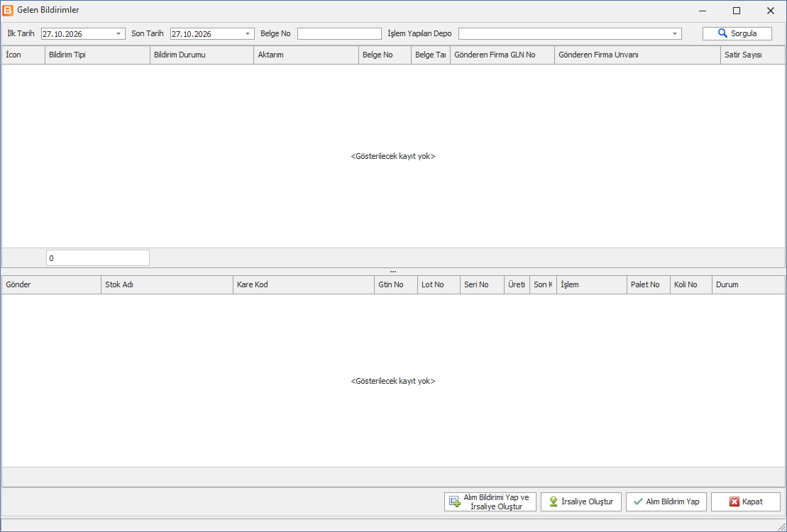Expand the İşlem Yapılan Depo combo box

(x=675, y=33)
